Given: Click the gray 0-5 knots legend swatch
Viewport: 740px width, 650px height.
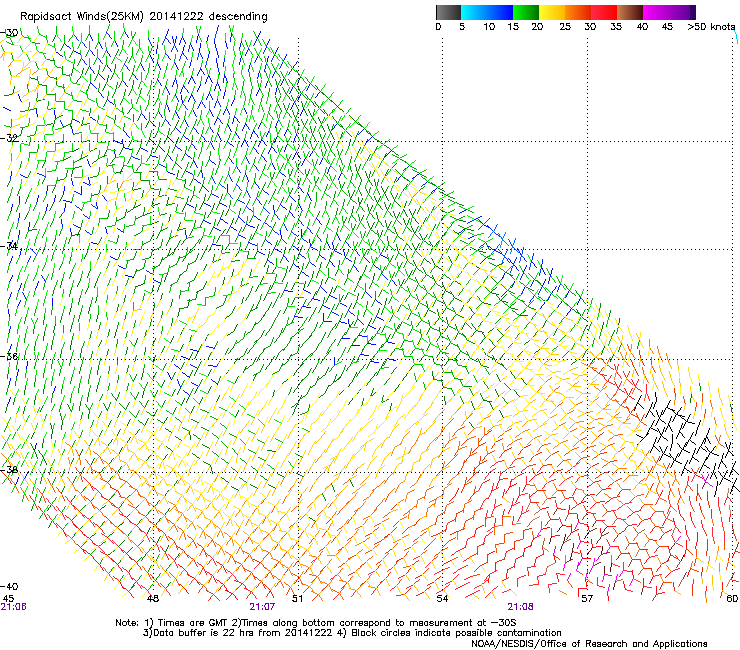Looking at the screenshot, I should point(448,12).
